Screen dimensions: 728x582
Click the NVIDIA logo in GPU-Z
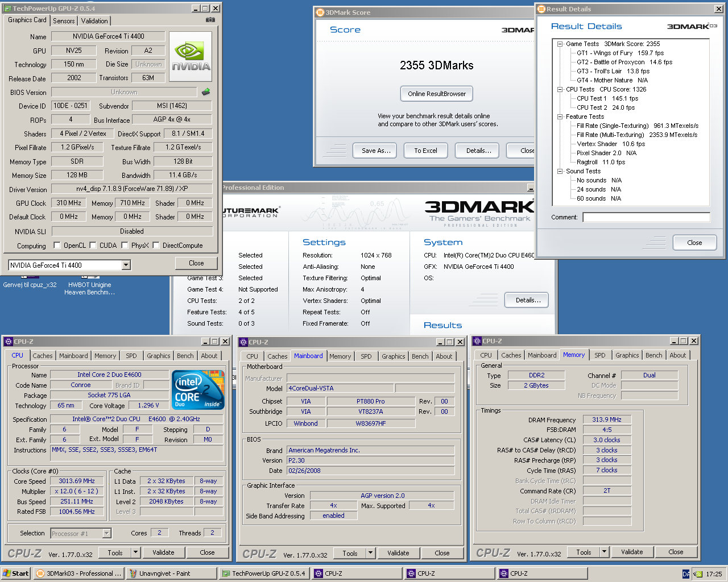(x=191, y=56)
